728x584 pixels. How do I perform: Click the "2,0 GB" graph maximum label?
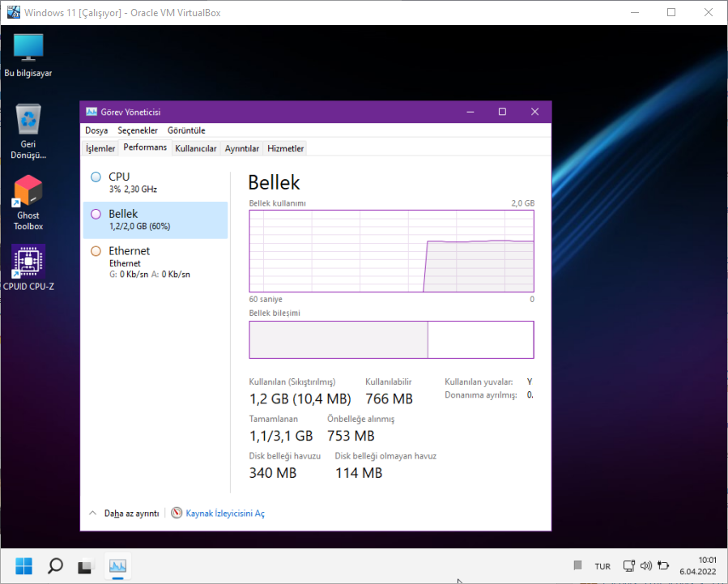pyautogui.click(x=523, y=203)
